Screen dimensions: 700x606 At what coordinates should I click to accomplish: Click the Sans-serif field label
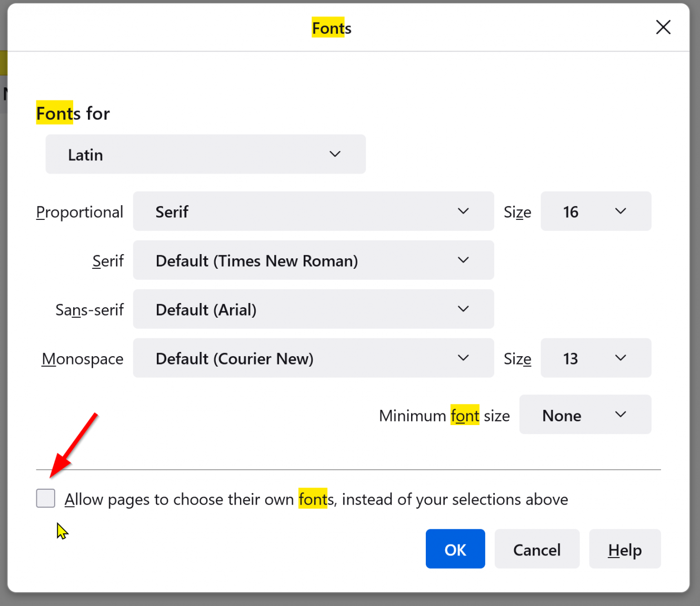[x=89, y=310]
